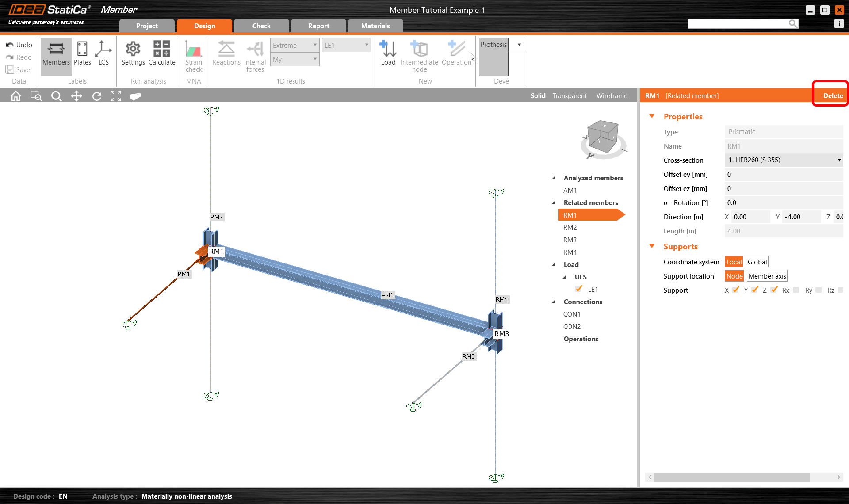Click the Home view icon above the viewport
The height and width of the screenshot is (504, 849).
15,95
